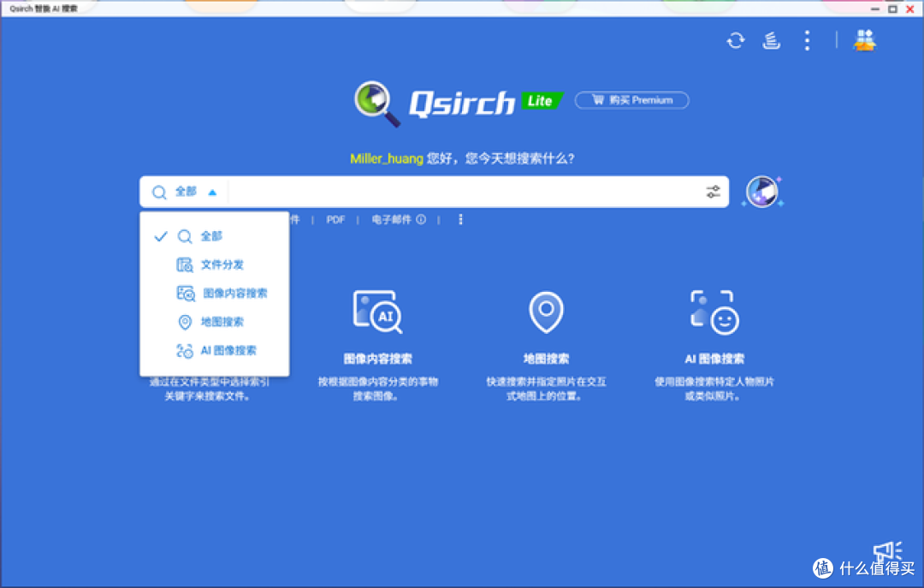Open the stacked layers log icon
Screen dimensions: 924x588
(x=771, y=41)
